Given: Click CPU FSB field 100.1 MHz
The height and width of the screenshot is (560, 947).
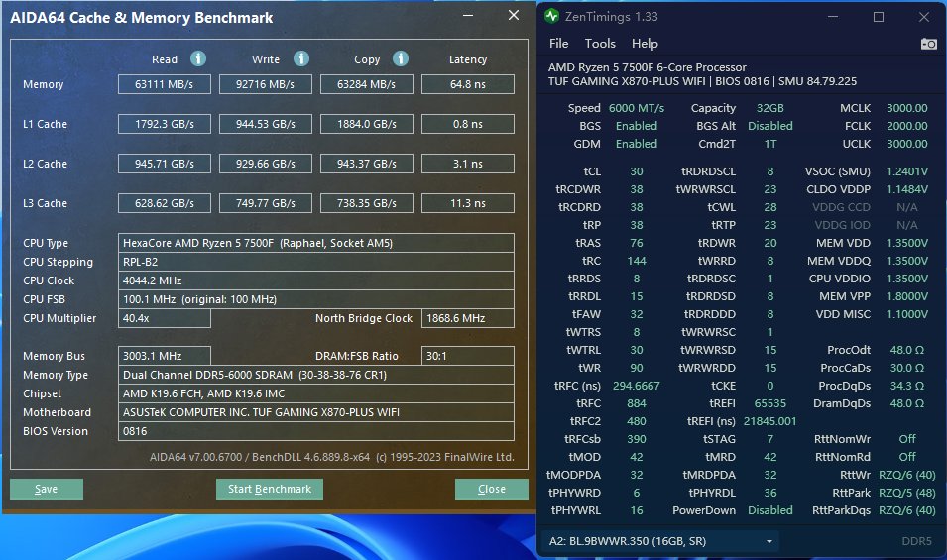Looking at the screenshot, I should [x=316, y=299].
